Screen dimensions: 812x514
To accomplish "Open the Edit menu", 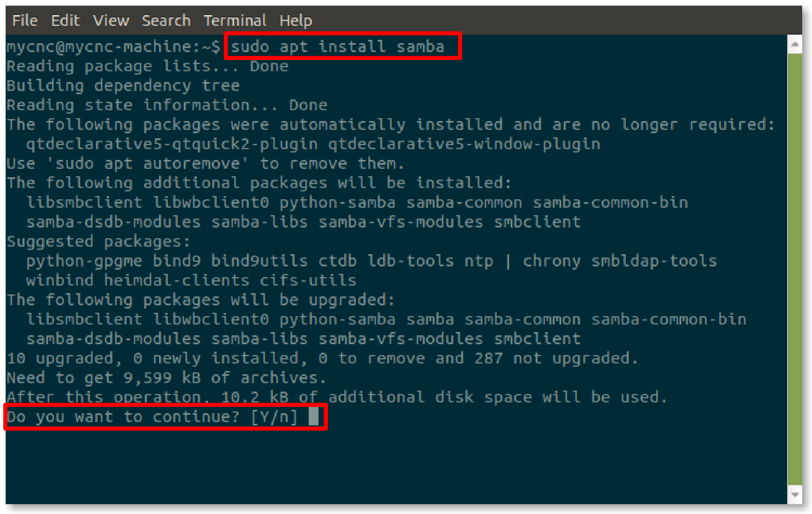I will pyautogui.click(x=65, y=21).
